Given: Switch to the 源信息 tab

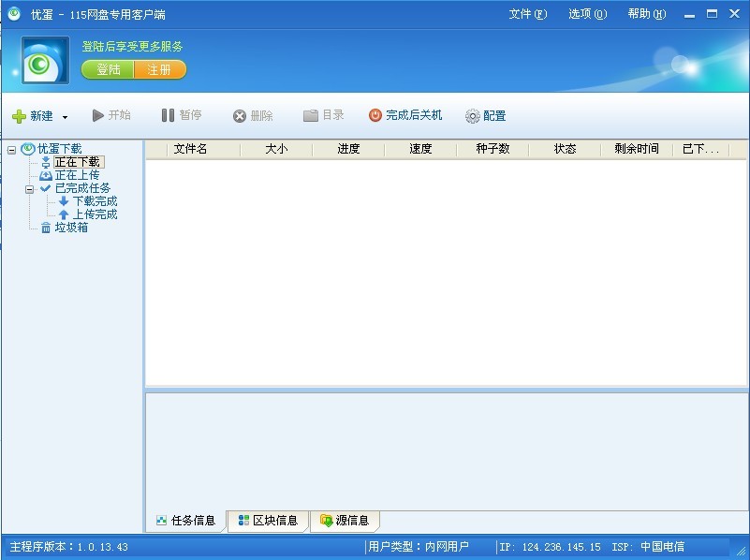Looking at the screenshot, I should click(345, 521).
